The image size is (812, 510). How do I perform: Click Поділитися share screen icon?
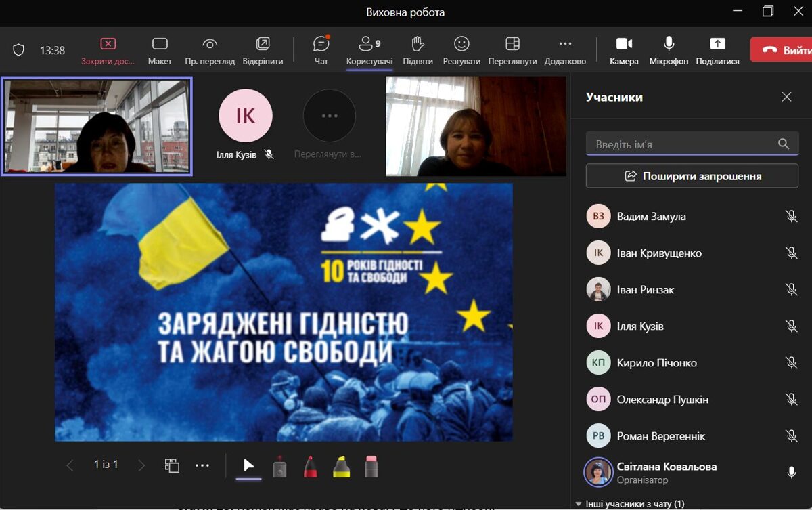pos(717,51)
